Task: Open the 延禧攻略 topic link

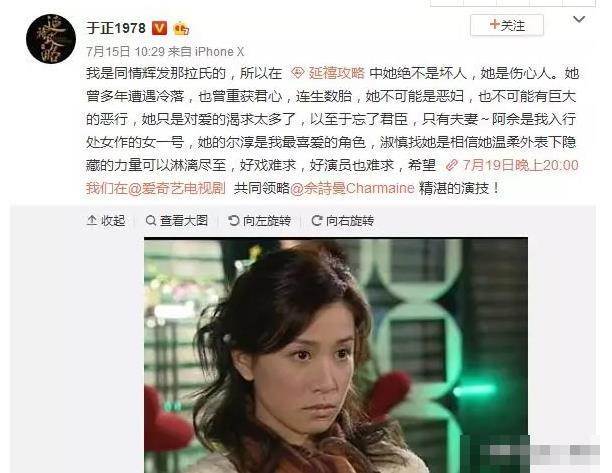Action: click(336, 73)
